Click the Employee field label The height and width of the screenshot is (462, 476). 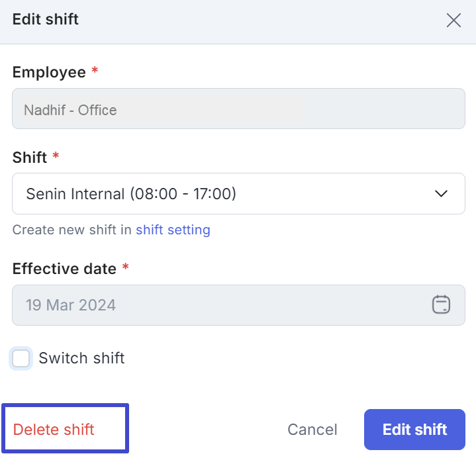click(49, 73)
